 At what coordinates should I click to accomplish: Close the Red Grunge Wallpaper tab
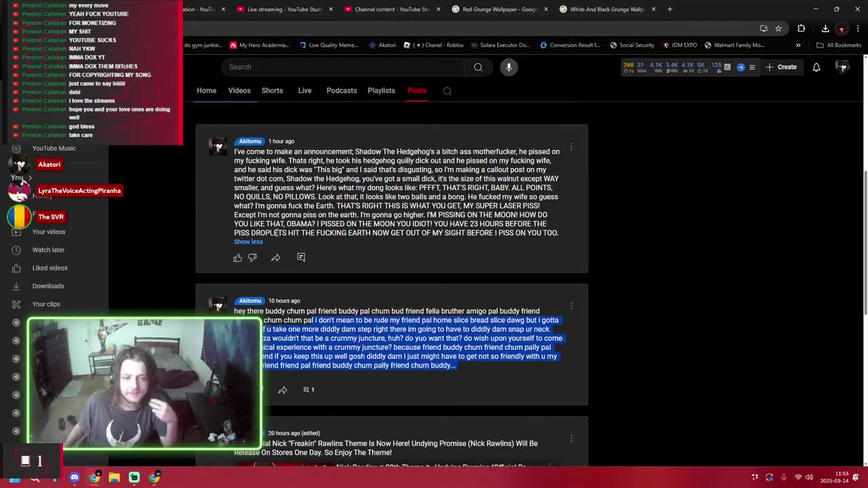[545, 9]
